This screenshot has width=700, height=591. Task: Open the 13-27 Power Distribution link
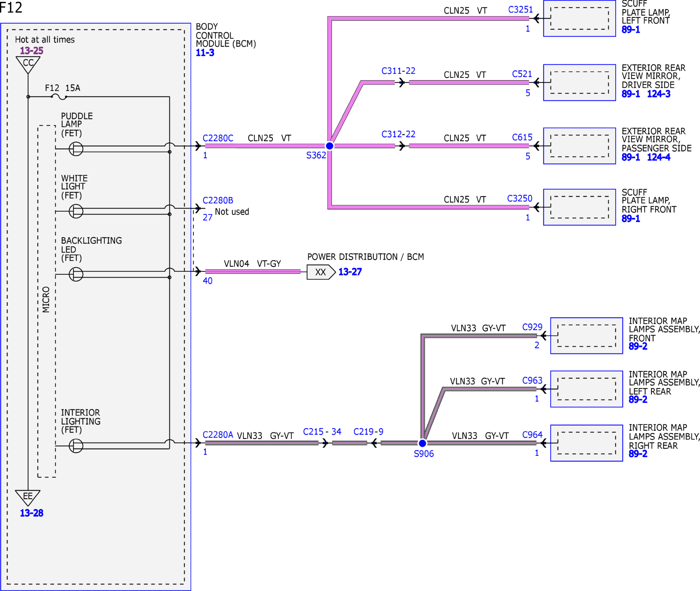pyautogui.click(x=350, y=272)
